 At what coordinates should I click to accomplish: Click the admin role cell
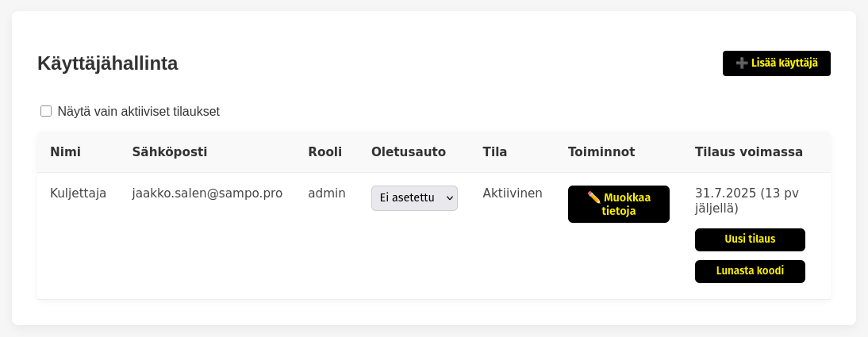(x=327, y=193)
